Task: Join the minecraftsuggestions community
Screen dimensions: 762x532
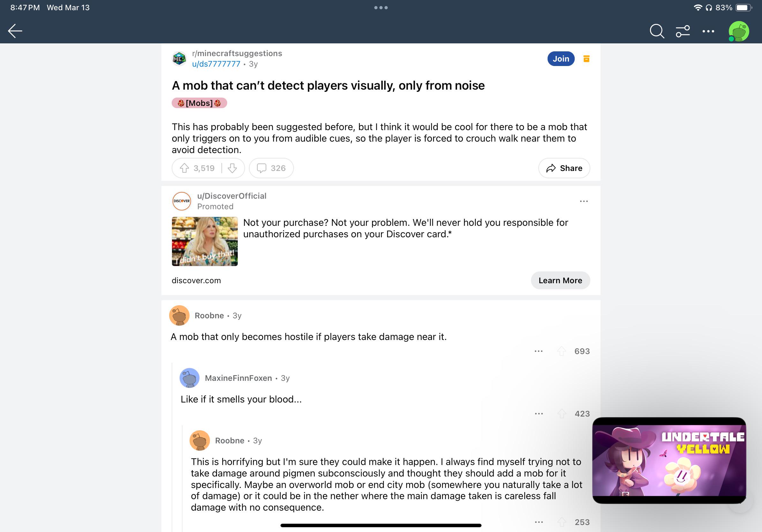Action: pyautogui.click(x=561, y=59)
